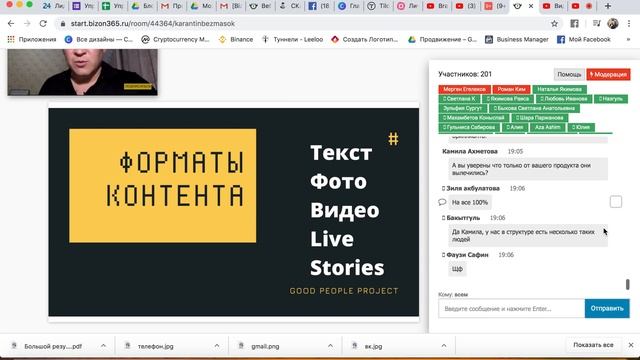This screenshot has height=360, width=640.
Task: Tick the checkbox next to Зиля акбулатова's message
Action: pyautogui.click(x=616, y=202)
